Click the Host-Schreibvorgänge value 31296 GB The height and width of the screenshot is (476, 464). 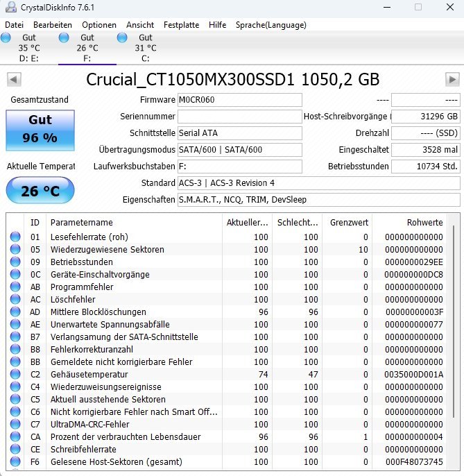[426, 117]
